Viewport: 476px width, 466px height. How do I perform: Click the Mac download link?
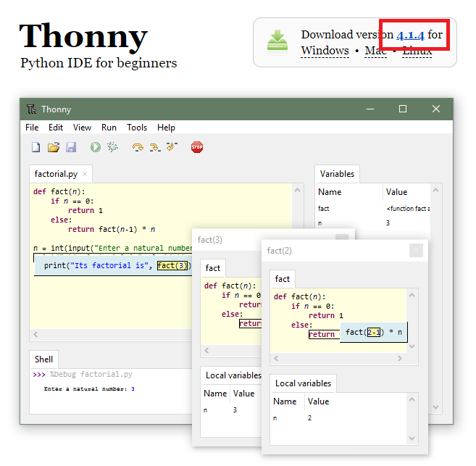click(375, 51)
